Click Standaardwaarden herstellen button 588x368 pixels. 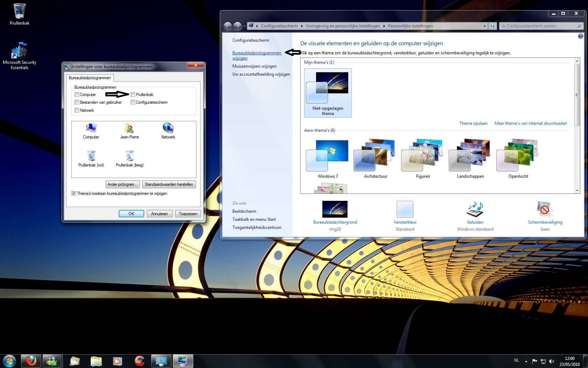pos(169,184)
